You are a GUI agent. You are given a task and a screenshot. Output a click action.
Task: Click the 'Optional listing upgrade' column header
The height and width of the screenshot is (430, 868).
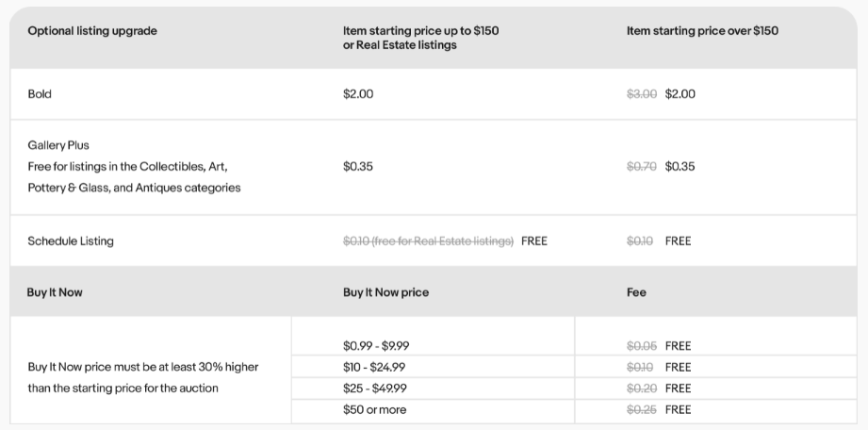pyautogui.click(x=92, y=31)
